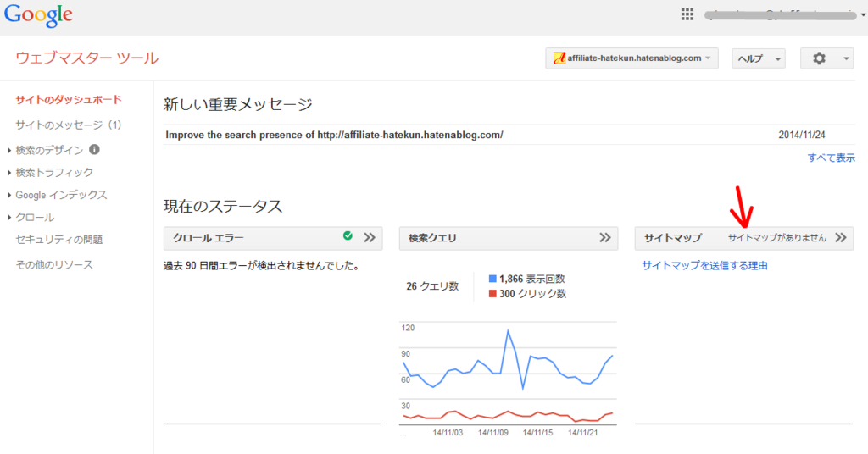
Task: Open the affiliate-hatekun.hatenablog.com site selector
Action: [632, 58]
